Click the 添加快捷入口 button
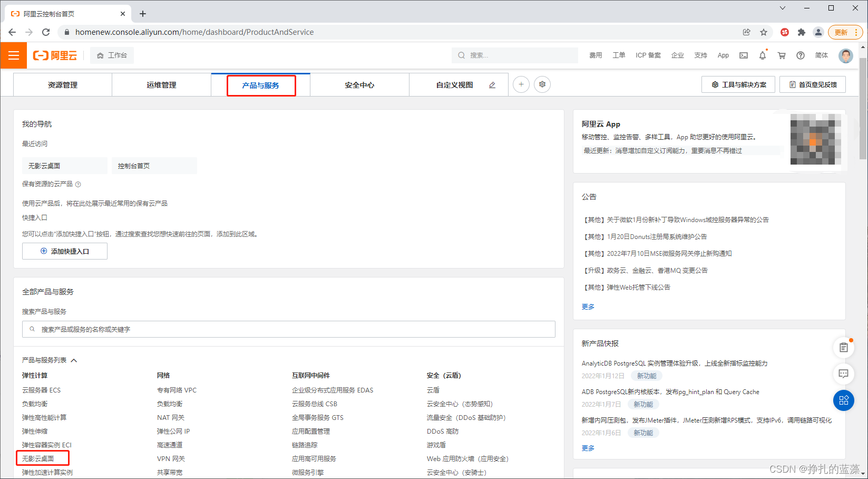This screenshot has width=868, height=479. [x=64, y=251]
